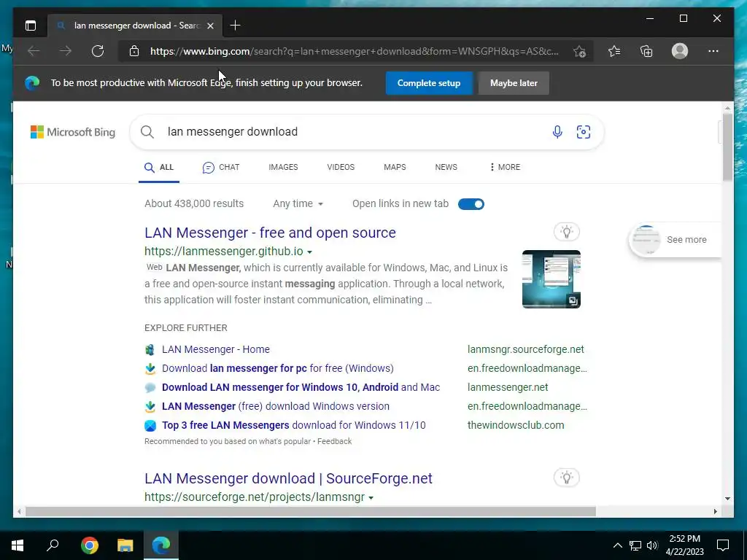The image size is (747, 560).
Task: Click the browser address bar URL
Action: pyautogui.click(x=355, y=51)
